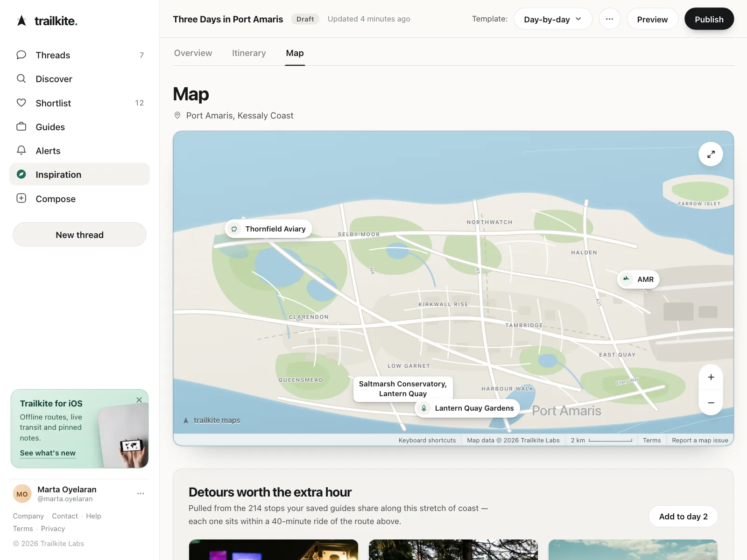Click the Port Amaris, Kessaly Coast location text
Image resolution: width=747 pixels, height=560 pixels.
[x=240, y=115]
